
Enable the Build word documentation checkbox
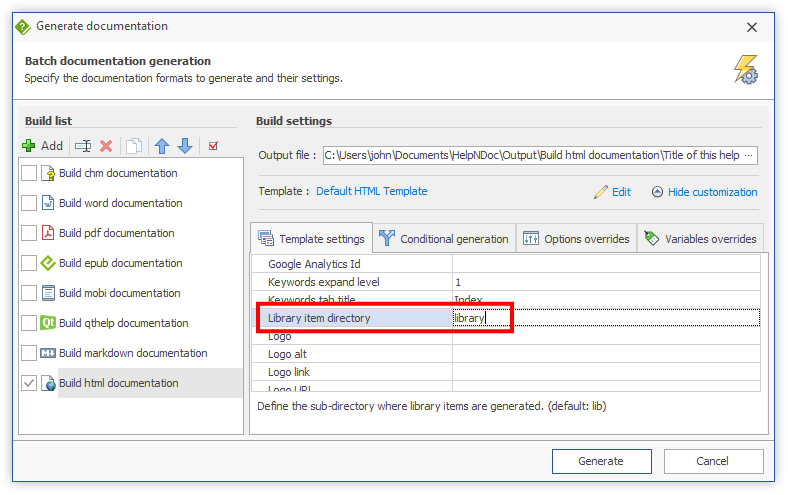(x=29, y=203)
